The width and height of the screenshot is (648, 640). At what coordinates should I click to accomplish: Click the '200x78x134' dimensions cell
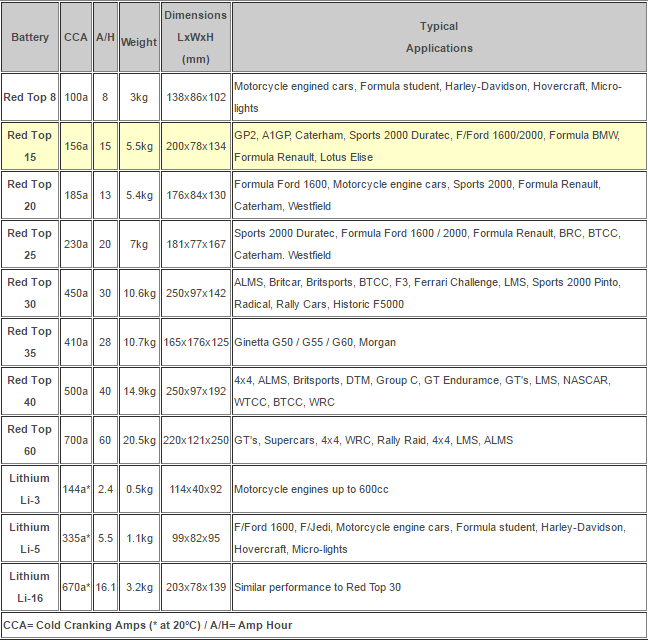tap(196, 146)
